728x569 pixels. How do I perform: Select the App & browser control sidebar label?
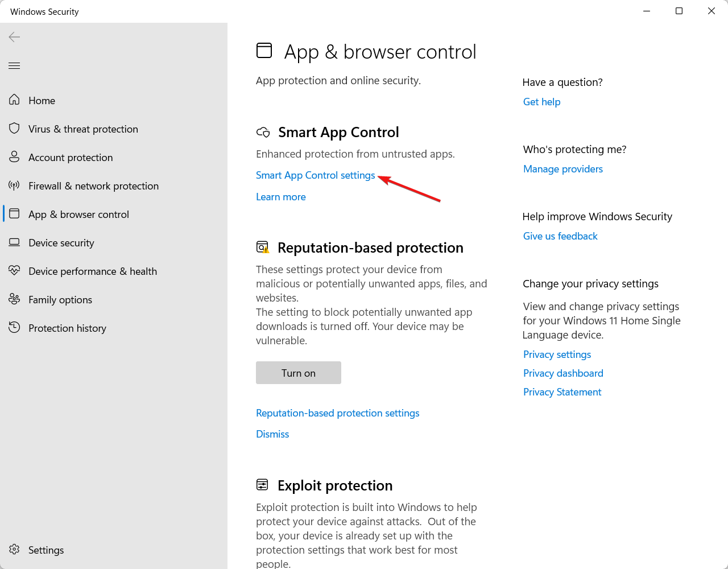point(78,214)
